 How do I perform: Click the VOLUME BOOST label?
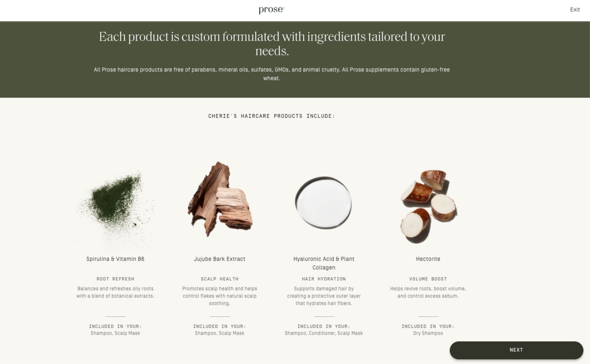click(428, 279)
